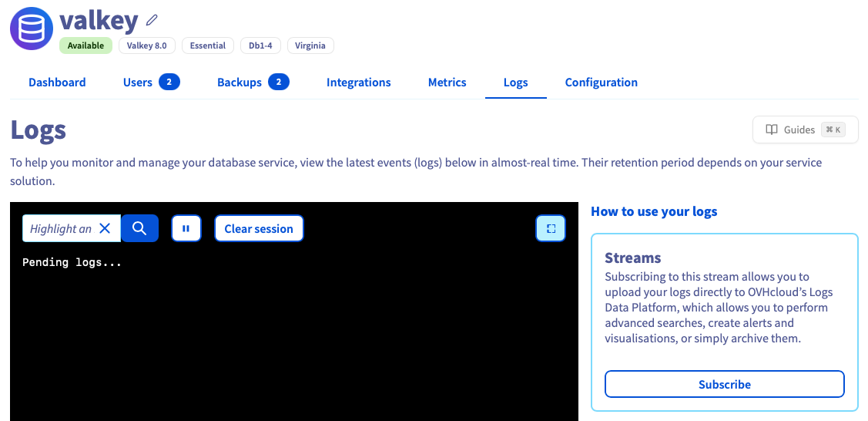The image size is (868, 421).
Task: Open the Guides button
Action: point(806,130)
